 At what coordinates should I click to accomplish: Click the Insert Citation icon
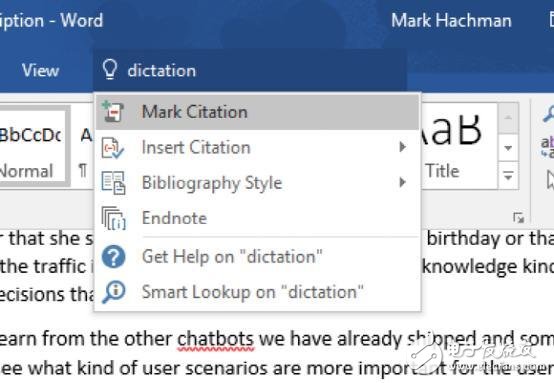point(113,147)
